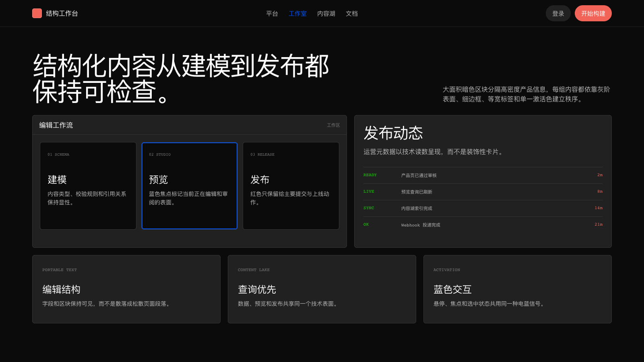
Task: Open the 蓝色交互 feature card
Action: [x=518, y=289]
